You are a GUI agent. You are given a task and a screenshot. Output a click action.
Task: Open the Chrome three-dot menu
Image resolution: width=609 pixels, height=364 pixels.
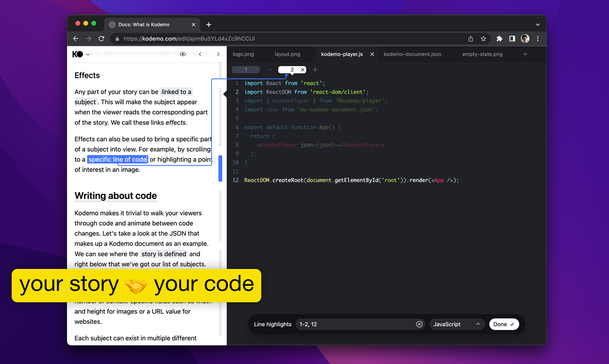pyautogui.click(x=538, y=39)
